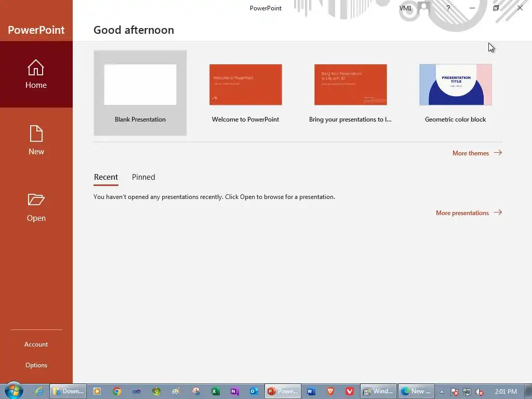Launch Google Chrome from the taskbar
The width and height of the screenshot is (532, 399).
click(117, 391)
